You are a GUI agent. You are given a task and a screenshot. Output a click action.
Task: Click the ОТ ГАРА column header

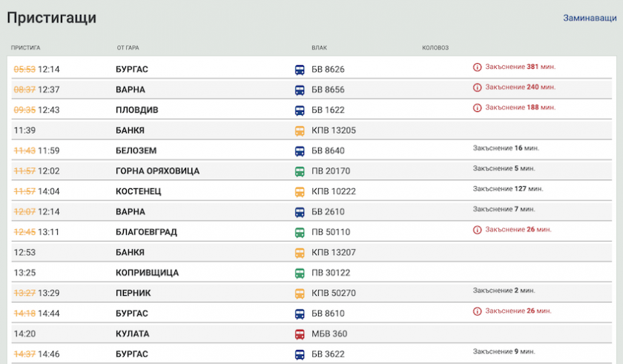pyautogui.click(x=128, y=48)
